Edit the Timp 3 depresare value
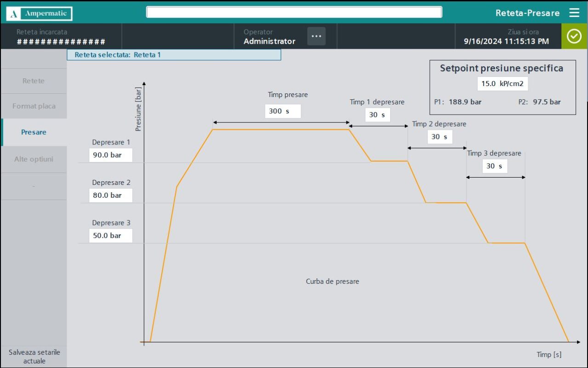The height and width of the screenshot is (368, 588). (x=495, y=166)
